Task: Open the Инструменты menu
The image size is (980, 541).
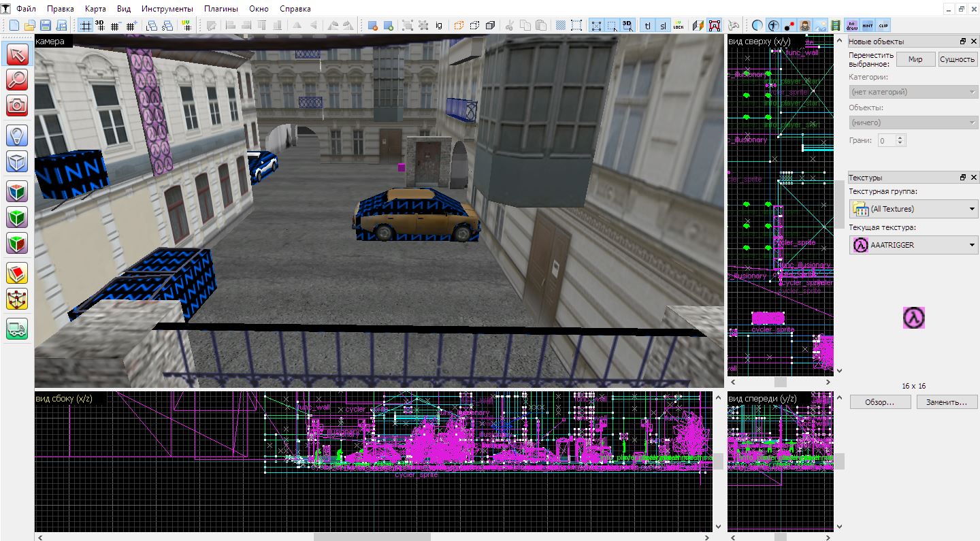Action: point(167,9)
